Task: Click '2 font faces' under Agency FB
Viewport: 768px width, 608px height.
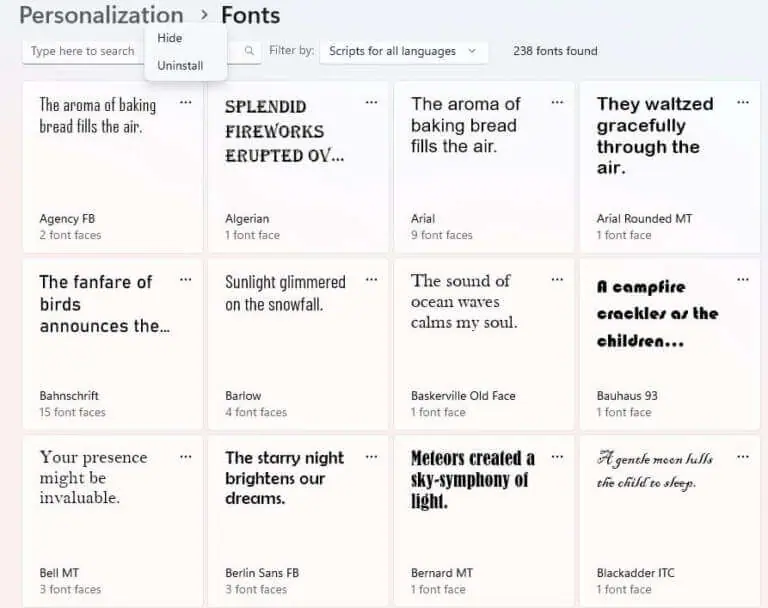Action: click(70, 235)
